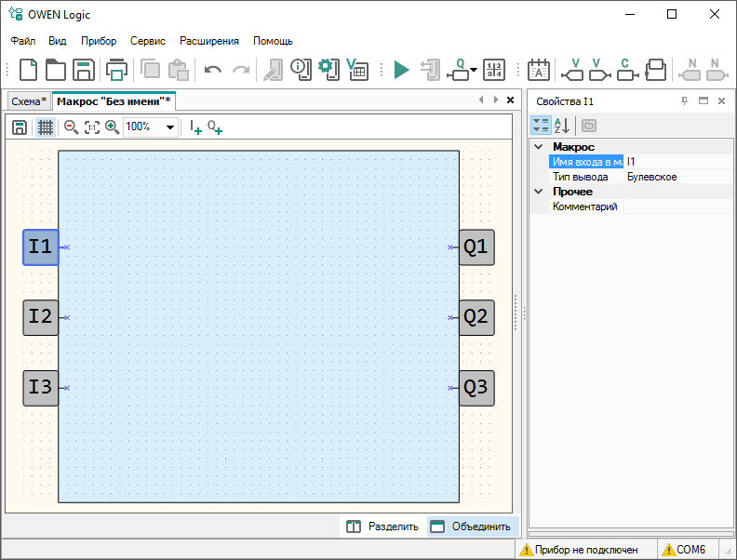Collapse the Макрос property group
This screenshot has height=560, width=737.
[x=538, y=147]
